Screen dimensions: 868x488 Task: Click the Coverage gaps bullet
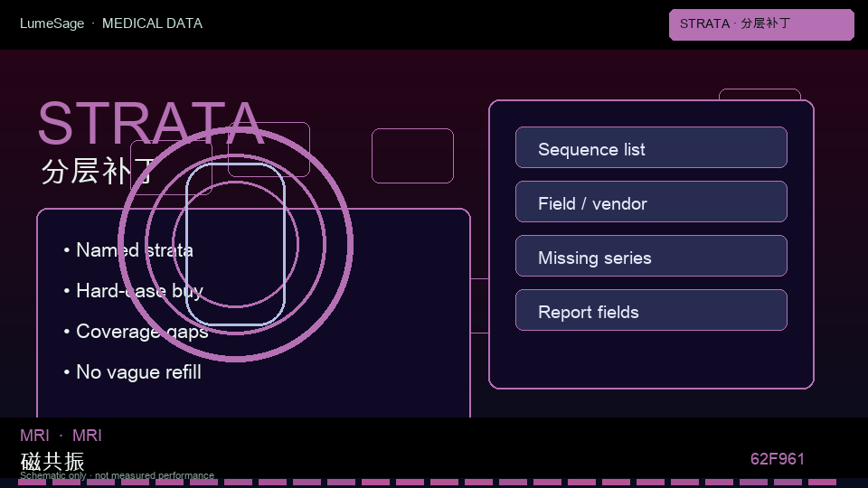pyautogui.click(x=136, y=332)
